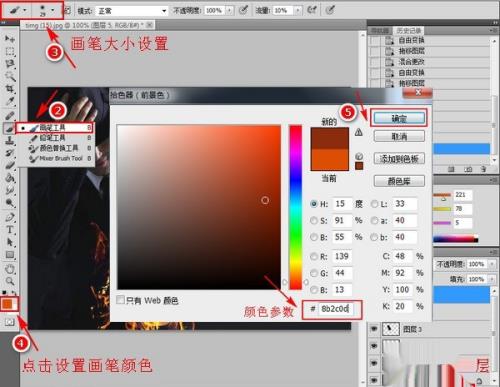Select the Eyedropper tool
500x387 pixels.
click(x=10, y=102)
